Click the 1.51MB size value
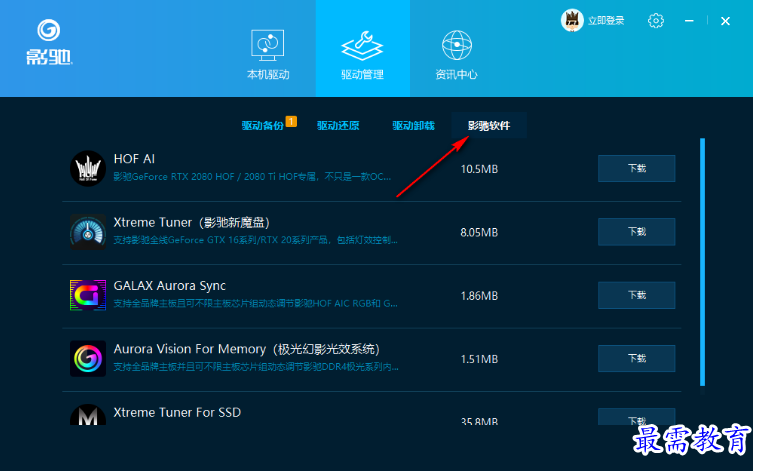757x471 pixels. 479,359
